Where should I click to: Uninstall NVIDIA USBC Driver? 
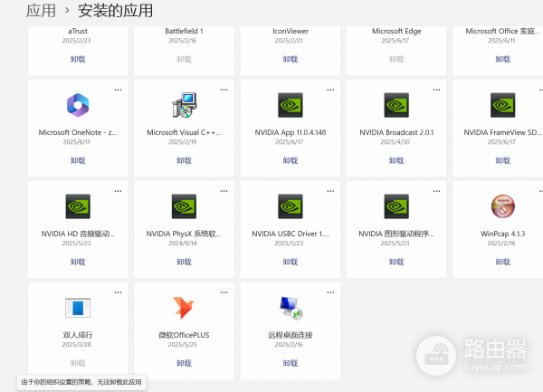tap(291, 263)
